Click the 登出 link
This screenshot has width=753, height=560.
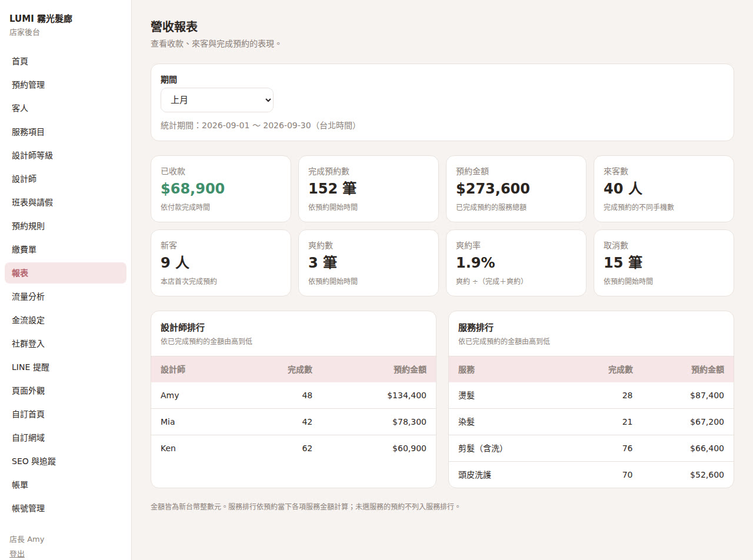tap(17, 554)
